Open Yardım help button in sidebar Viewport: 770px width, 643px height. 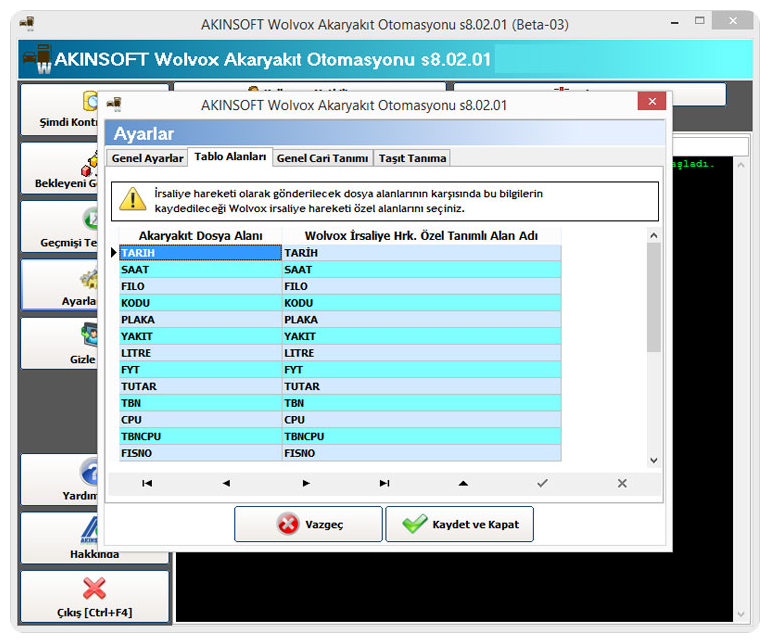[x=59, y=479]
